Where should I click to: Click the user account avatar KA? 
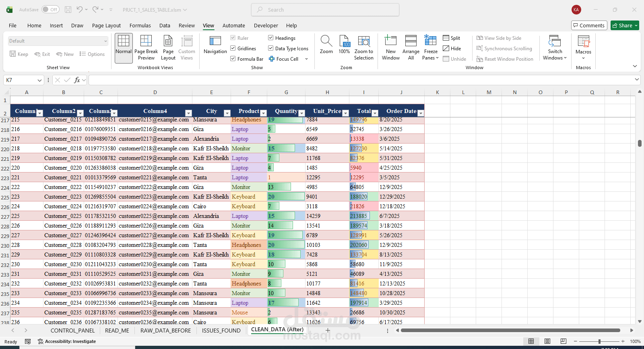pos(576,10)
